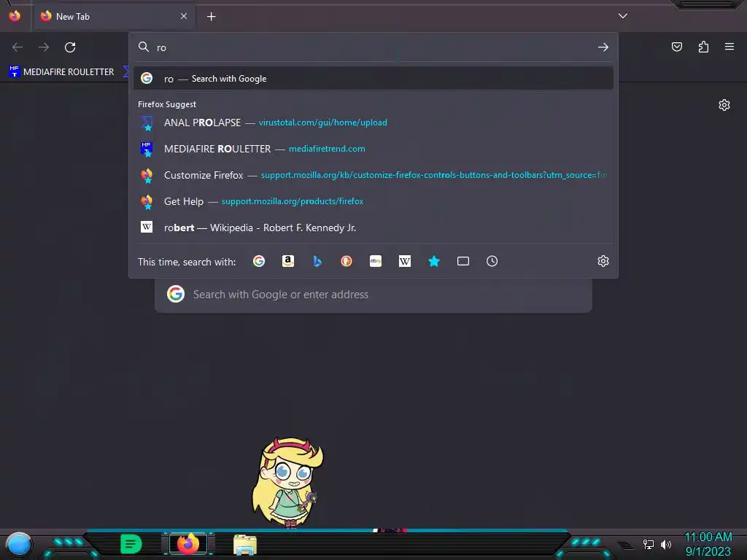Go forward with the forward arrow
The height and width of the screenshot is (560, 747).
[44, 47]
